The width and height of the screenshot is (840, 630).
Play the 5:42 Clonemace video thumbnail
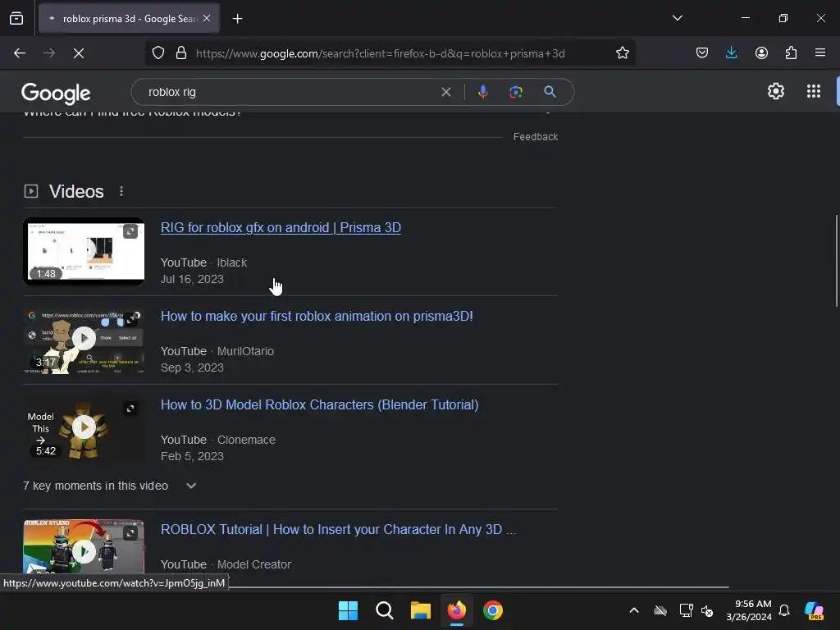click(84, 428)
